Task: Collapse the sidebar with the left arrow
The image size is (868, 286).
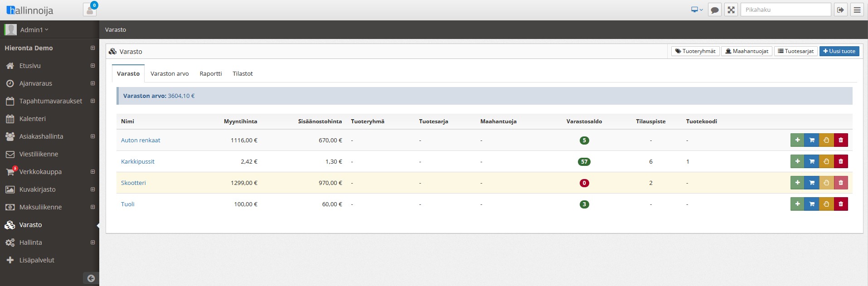Action: pos(91,278)
